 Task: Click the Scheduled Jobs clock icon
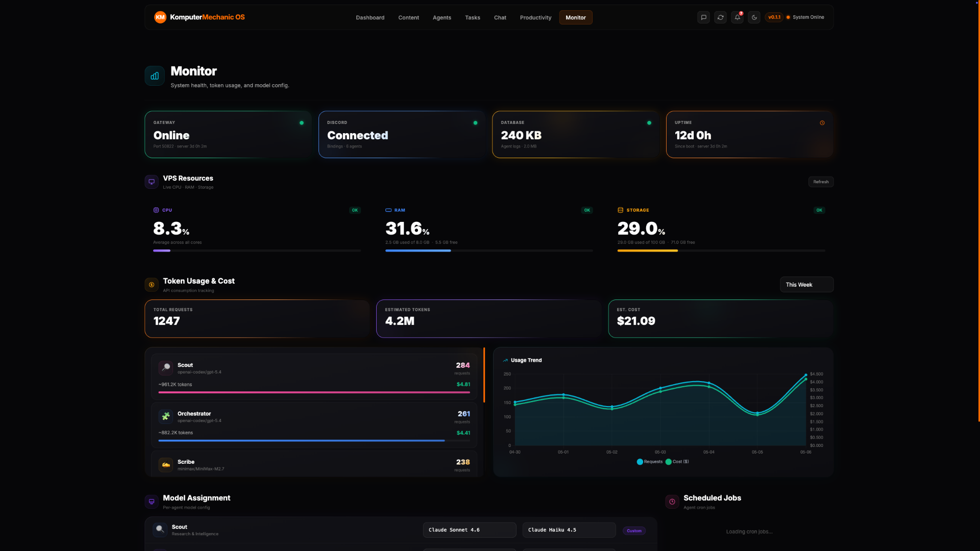(x=672, y=502)
